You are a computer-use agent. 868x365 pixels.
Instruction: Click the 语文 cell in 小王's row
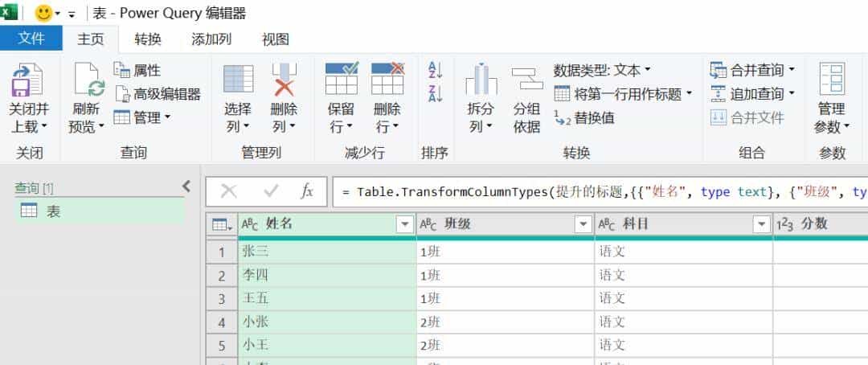pos(684,345)
